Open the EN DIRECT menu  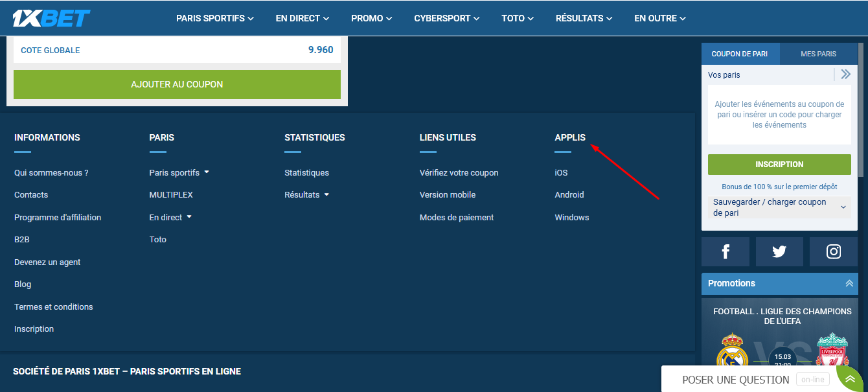[303, 18]
